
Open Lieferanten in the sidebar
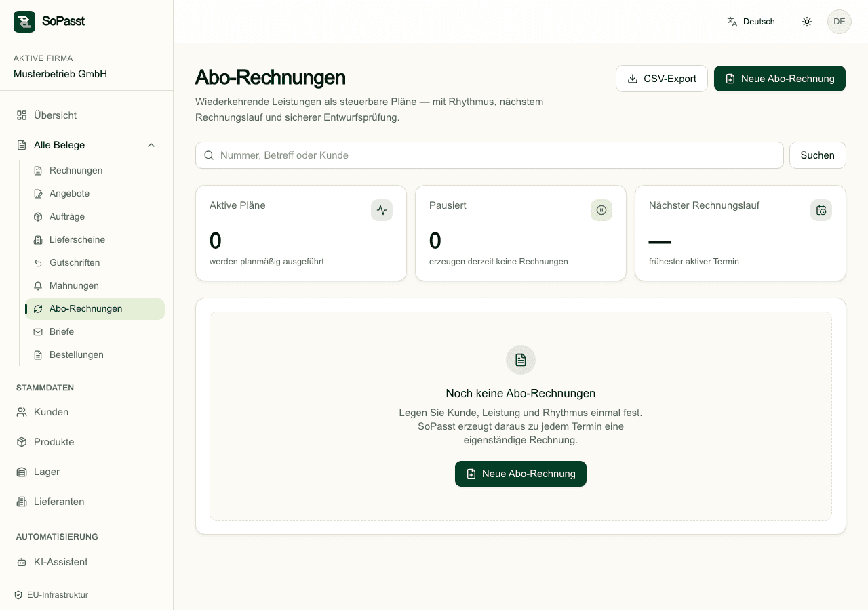click(86, 502)
